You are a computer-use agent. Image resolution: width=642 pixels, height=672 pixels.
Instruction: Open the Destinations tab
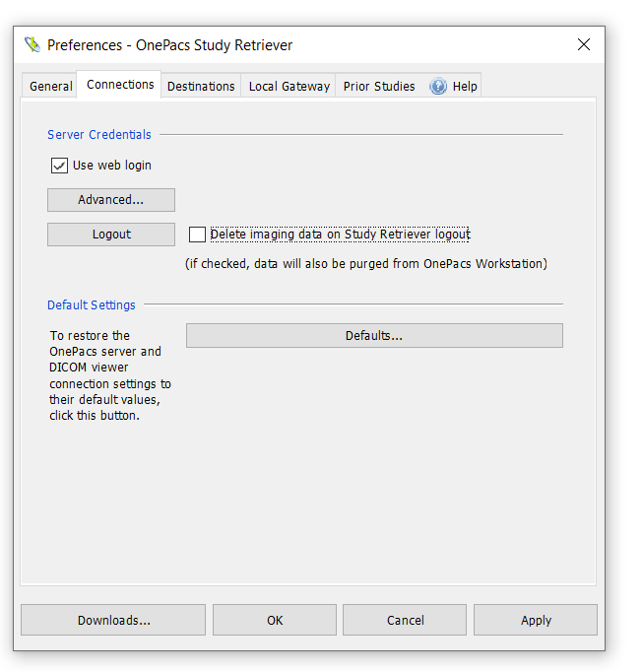point(201,86)
